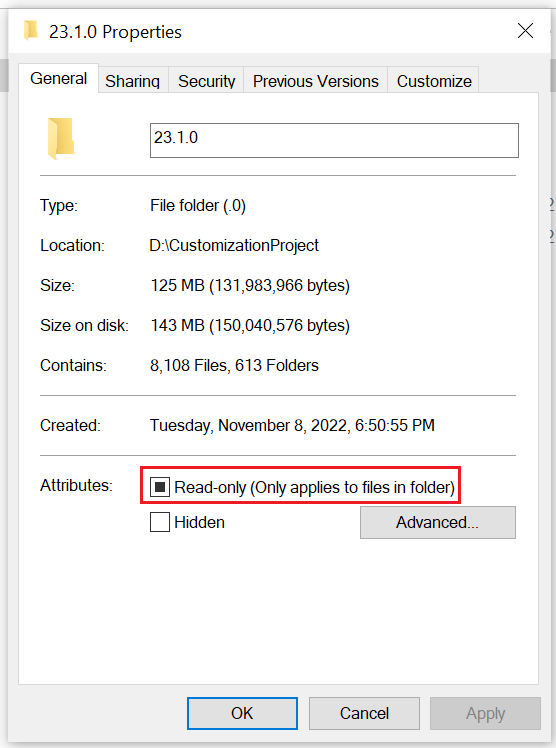
Task: Switch to the Sharing tab
Action: [133, 81]
